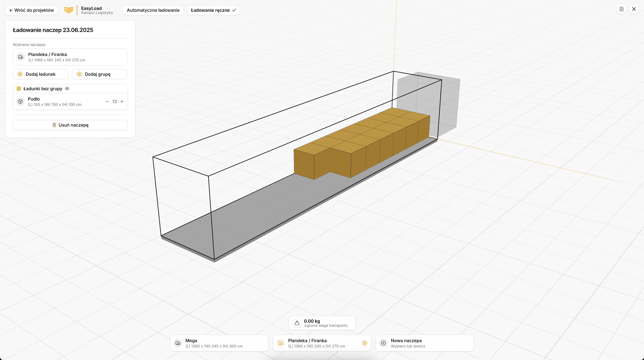The width and height of the screenshot is (644, 360).
Task: Toggle Ładowanie ręczne mode
Action: pyautogui.click(x=213, y=10)
